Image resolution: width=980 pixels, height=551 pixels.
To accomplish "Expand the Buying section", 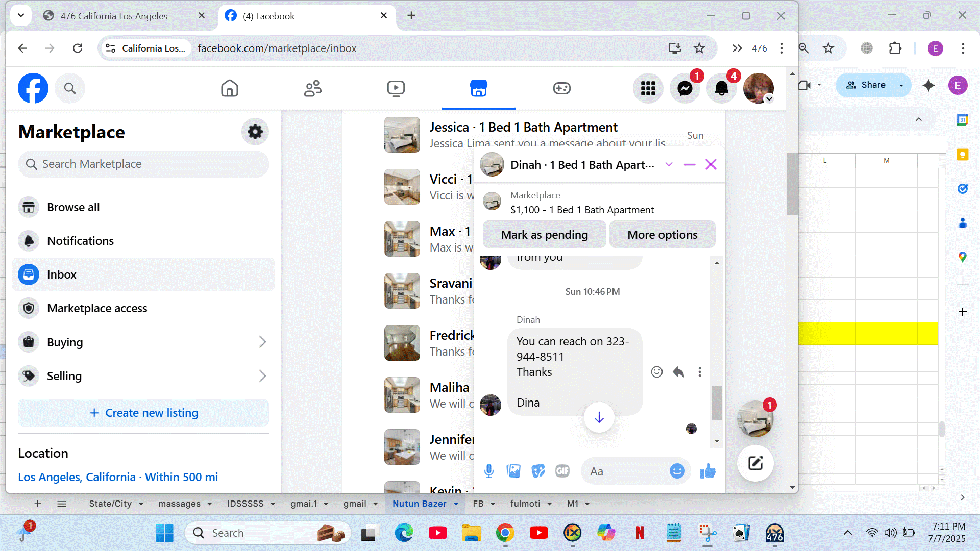I will click(262, 342).
